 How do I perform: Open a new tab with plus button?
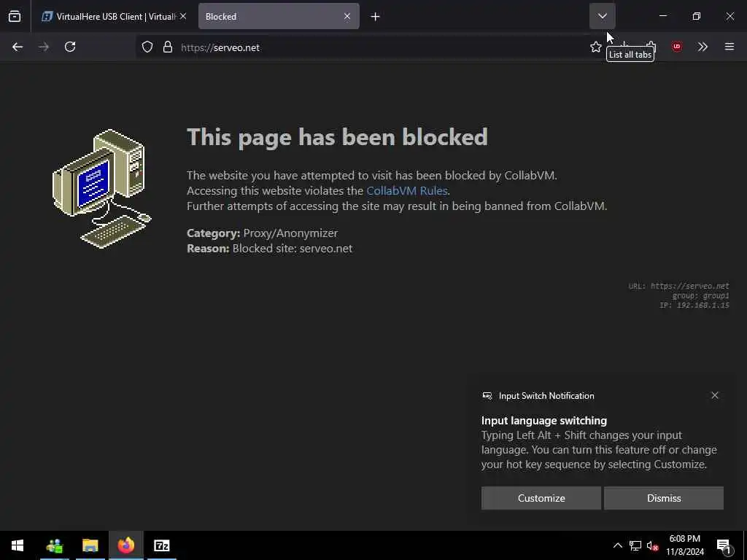pyautogui.click(x=376, y=17)
